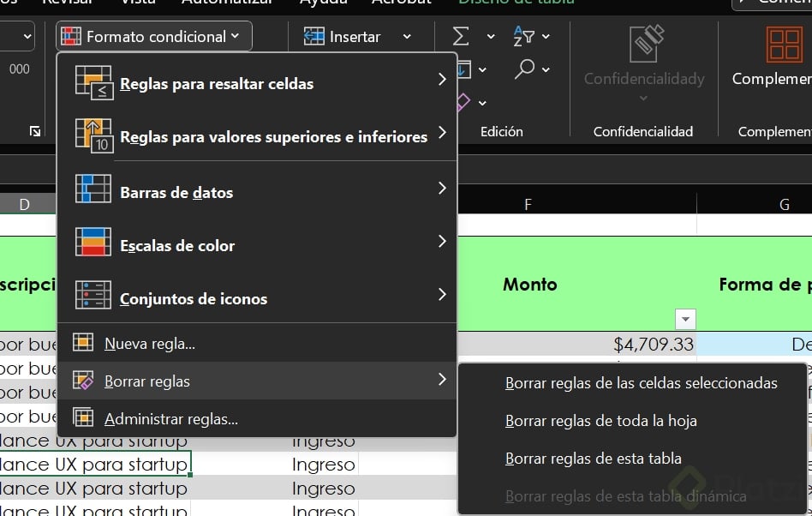The width and height of the screenshot is (812, 516).
Task: Click the Forma de pago header cell
Action: pos(755,284)
